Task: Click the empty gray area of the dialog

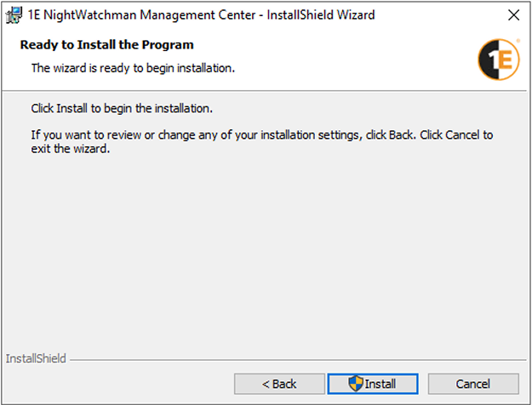Action: pyautogui.click(x=266, y=255)
